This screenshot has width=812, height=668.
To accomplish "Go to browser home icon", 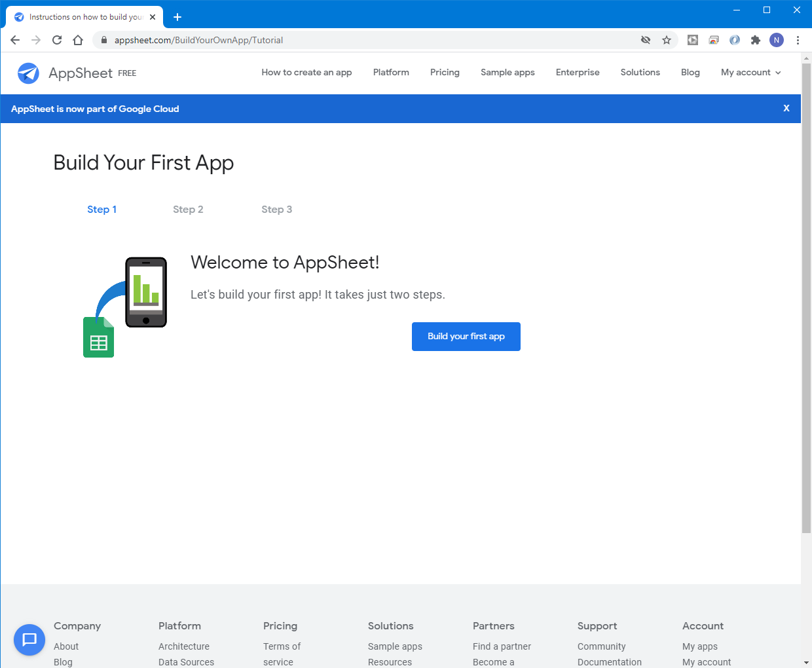I will pyautogui.click(x=78, y=40).
